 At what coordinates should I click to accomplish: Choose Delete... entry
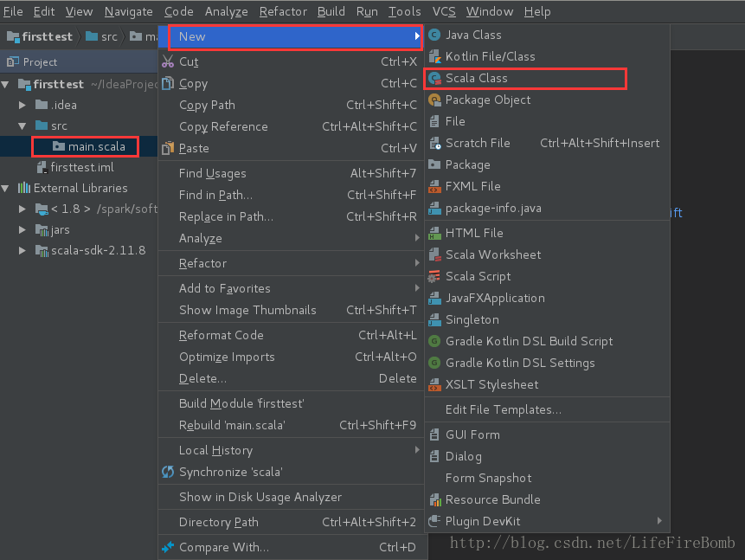[x=291, y=378]
